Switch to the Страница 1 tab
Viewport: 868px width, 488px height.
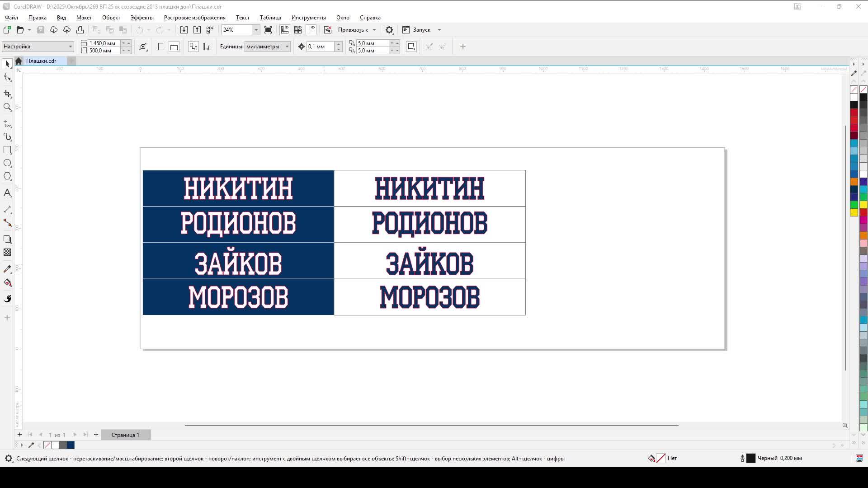tap(126, 435)
